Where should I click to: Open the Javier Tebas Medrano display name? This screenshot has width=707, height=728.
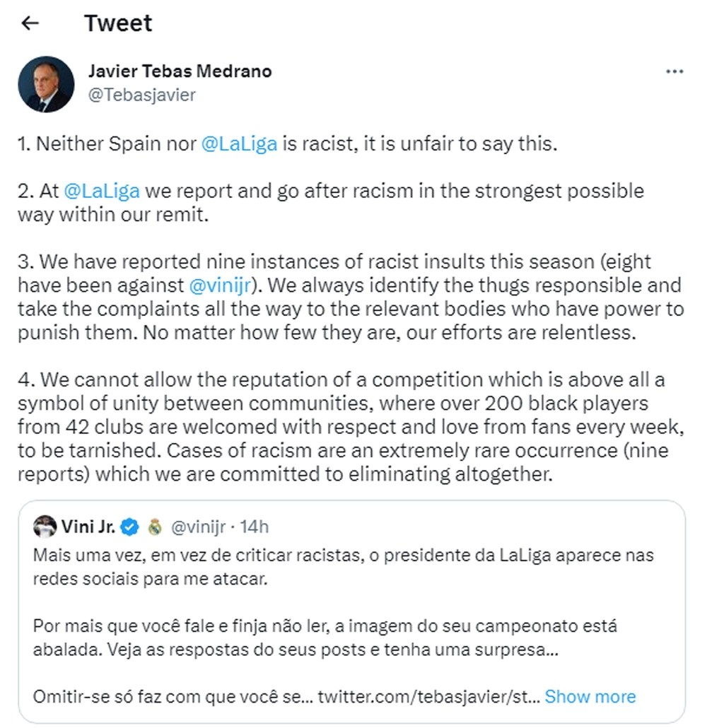(180, 71)
